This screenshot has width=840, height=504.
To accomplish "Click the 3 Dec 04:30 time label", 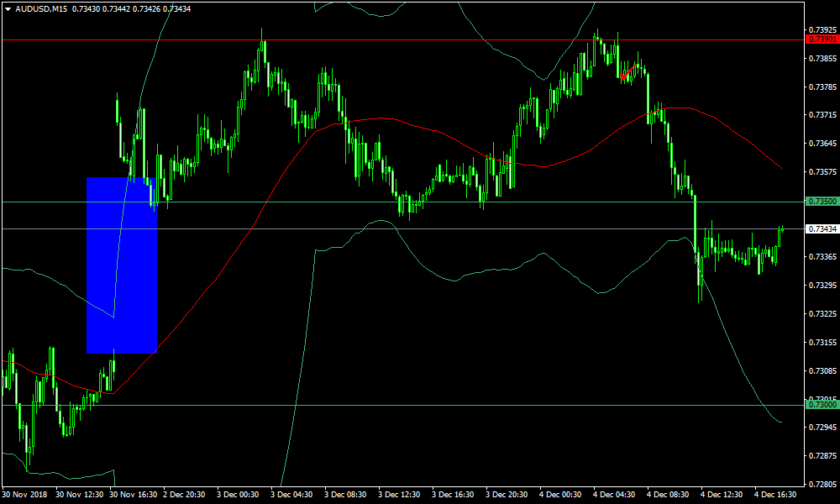I will click(x=291, y=495).
